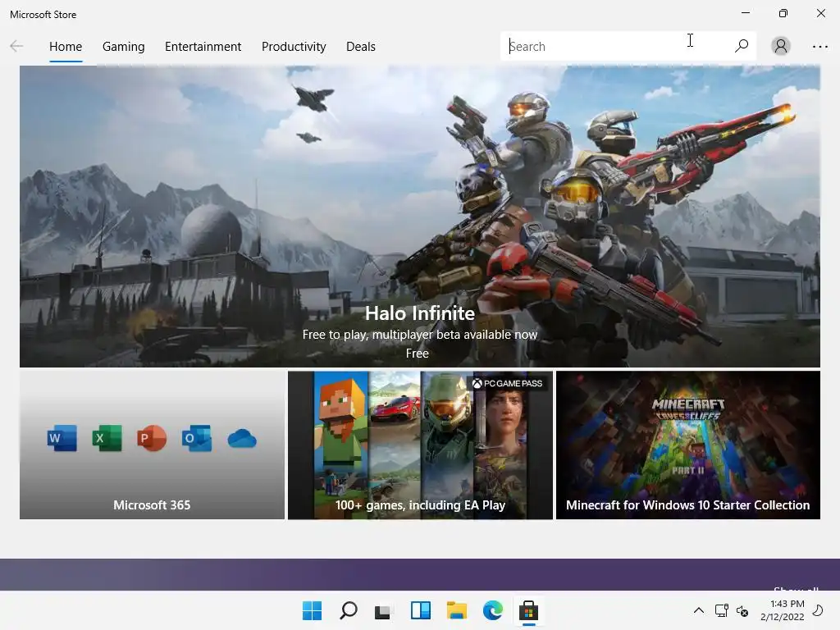Image resolution: width=840 pixels, height=630 pixels.
Task: Open the PC Game Pass 100+ games tile
Action: tap(420, 445)
